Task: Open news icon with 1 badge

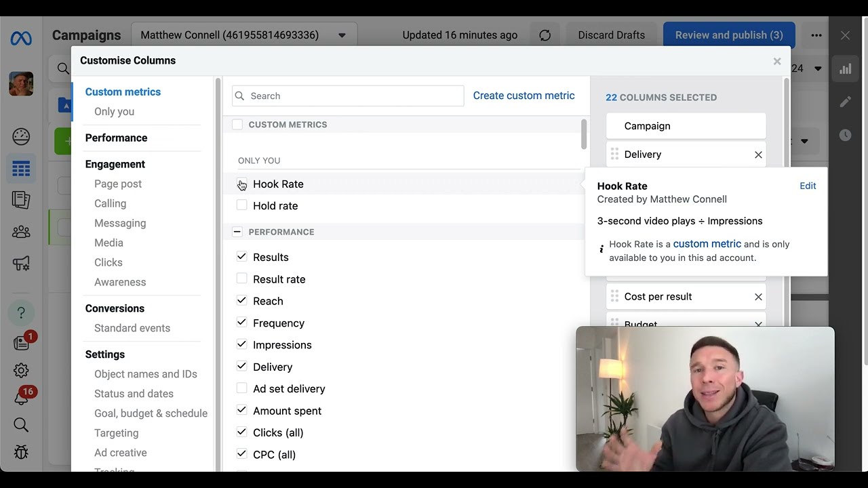Action: pos(22,342)
